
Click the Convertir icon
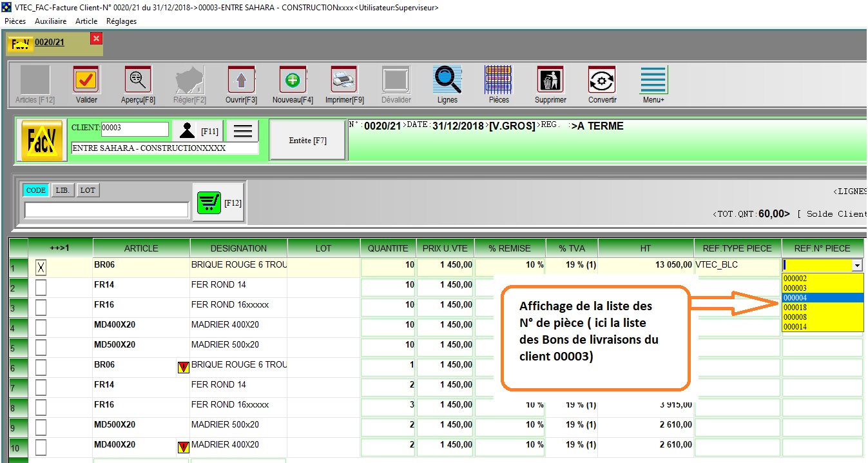pos(602,80)
